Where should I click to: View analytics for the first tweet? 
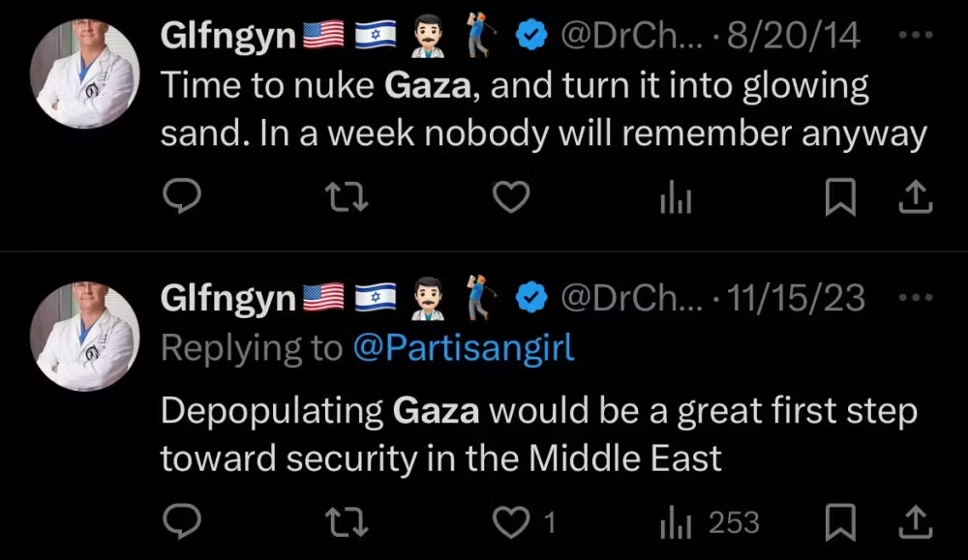tap(675, 196)
